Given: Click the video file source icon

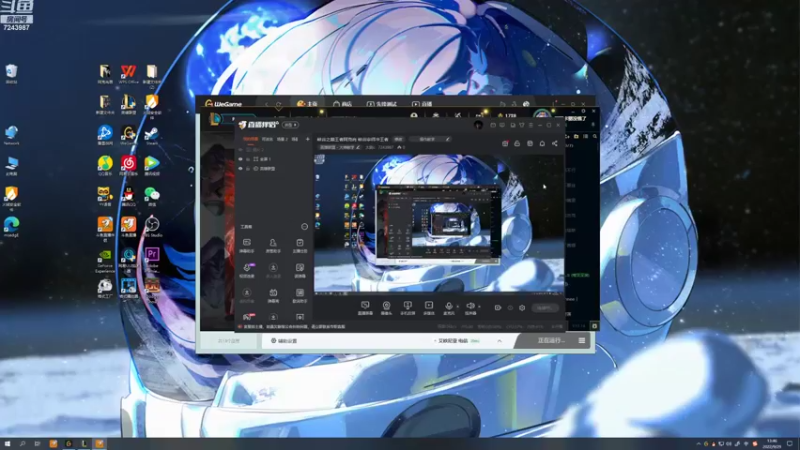Looking at the screenshot, I should (x=429, y=308).
